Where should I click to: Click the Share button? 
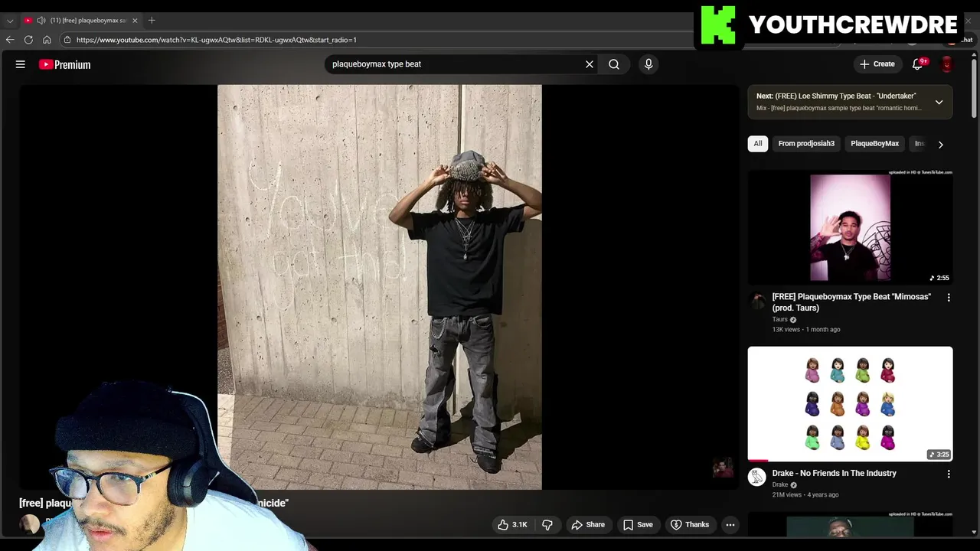(588, 524)
